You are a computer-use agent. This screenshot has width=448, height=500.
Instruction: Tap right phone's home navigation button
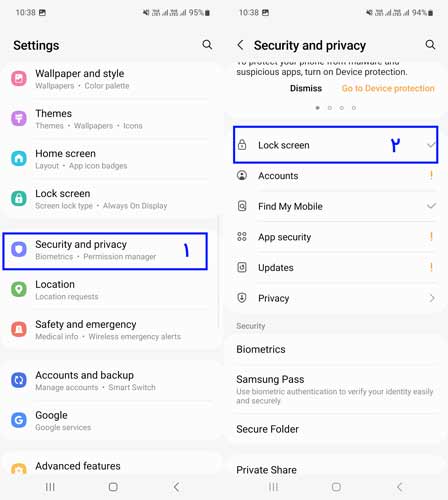(336, 487)
